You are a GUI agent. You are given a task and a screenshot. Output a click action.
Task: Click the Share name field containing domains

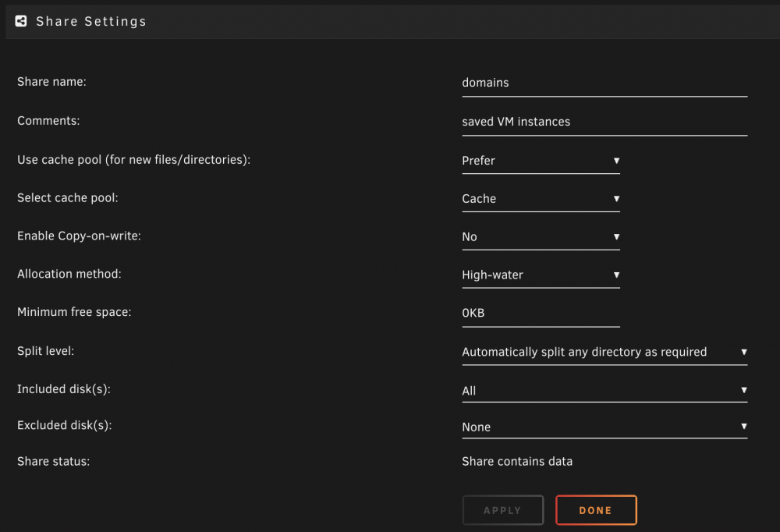604,83
